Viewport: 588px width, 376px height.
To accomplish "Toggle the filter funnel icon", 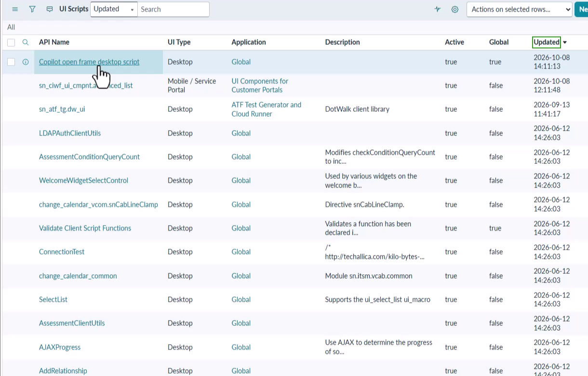I will click(32, 9).
